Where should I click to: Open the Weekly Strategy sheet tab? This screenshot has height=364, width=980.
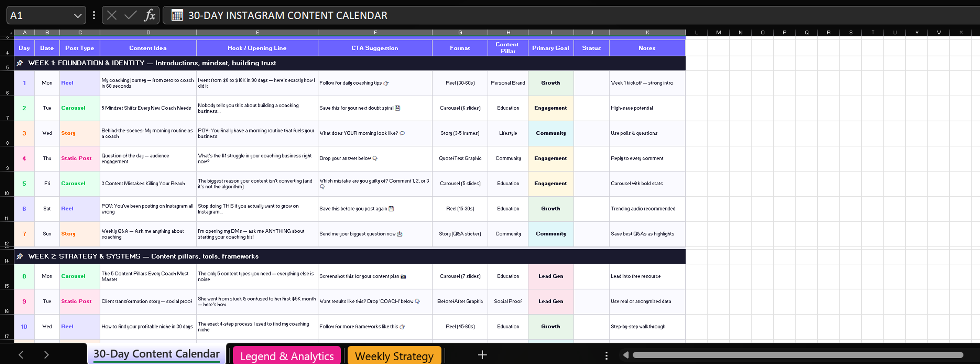[394, 356]
